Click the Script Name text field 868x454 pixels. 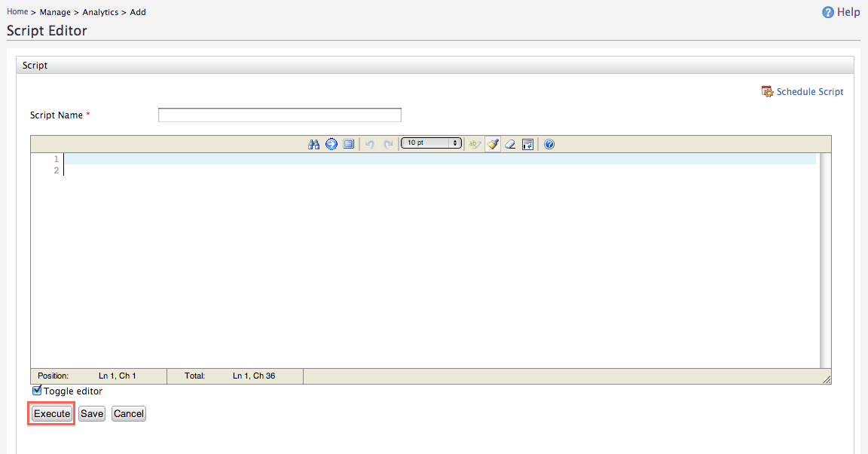[x=280, y=115]
